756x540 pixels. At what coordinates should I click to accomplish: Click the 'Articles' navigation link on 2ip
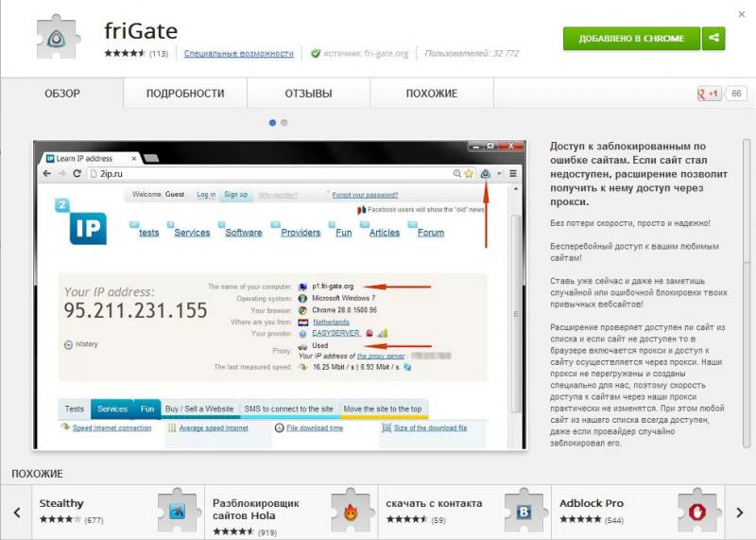point(385,233)
